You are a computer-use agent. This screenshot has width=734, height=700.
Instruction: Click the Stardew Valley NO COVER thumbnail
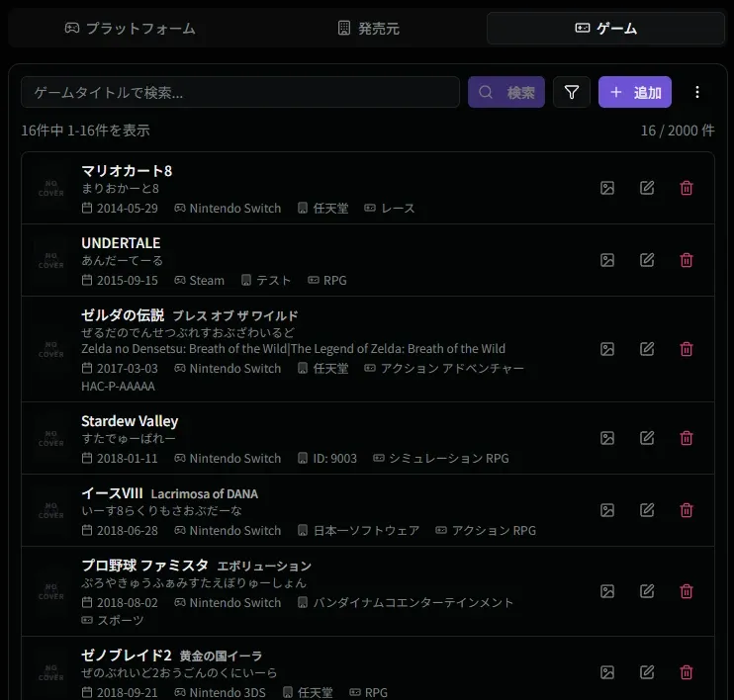click(51, 438)
